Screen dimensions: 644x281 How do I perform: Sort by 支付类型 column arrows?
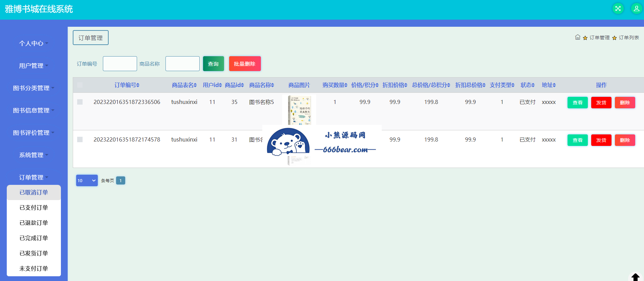click(513, 85)
